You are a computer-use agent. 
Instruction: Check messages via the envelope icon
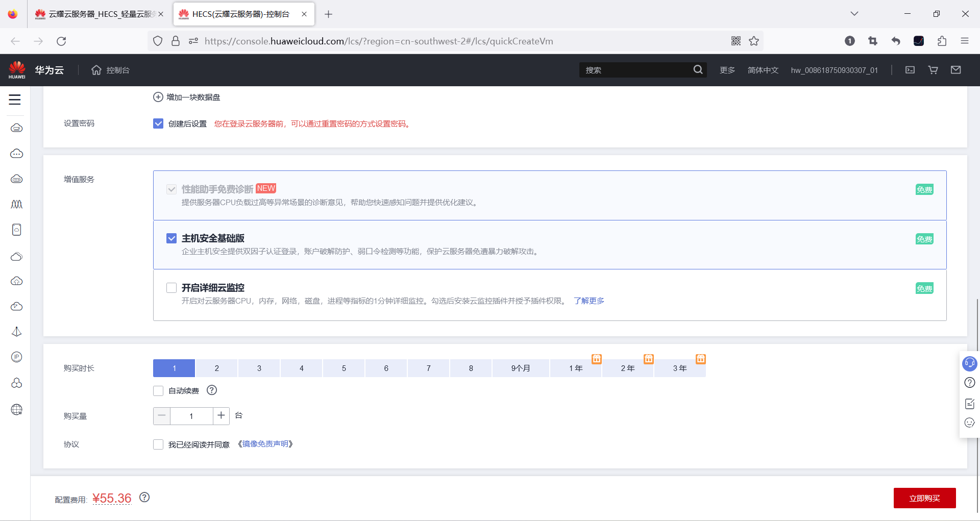955,70
